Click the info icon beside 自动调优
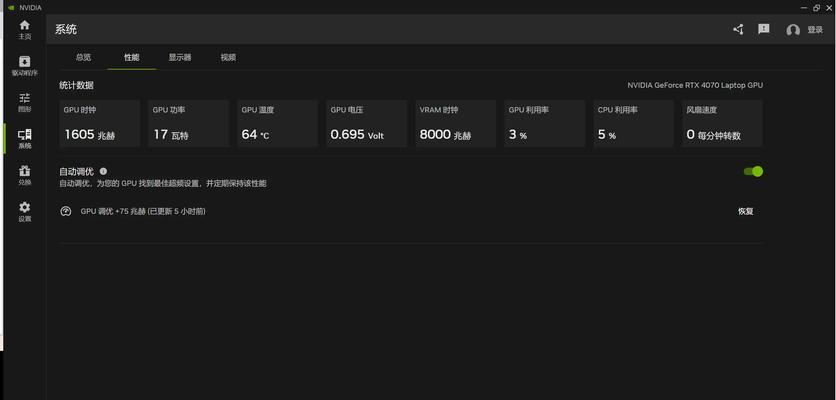Image resolution: width=836 pixels, height=400 pixels. pos(103,171)
